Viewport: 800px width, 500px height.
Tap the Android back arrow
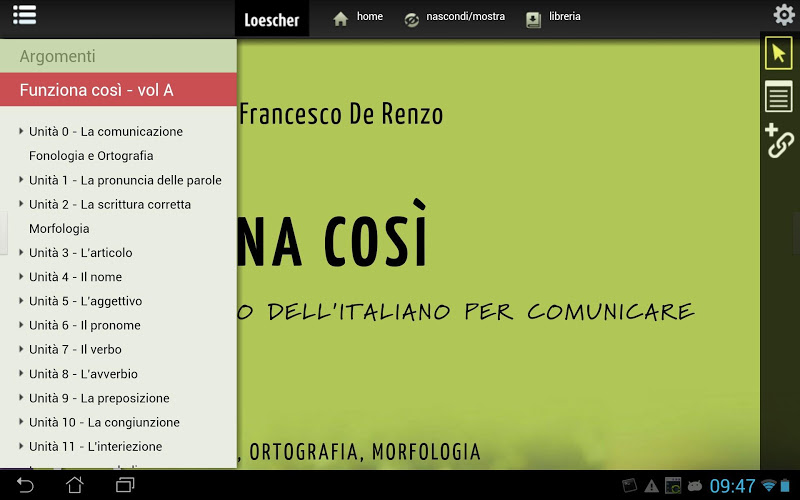click(24, 485)
